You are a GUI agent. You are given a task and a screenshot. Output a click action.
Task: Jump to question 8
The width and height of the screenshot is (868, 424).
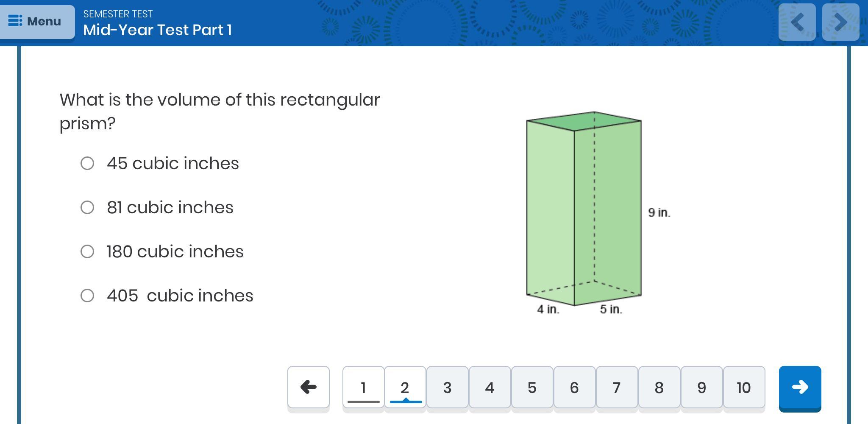pos(659,388)
